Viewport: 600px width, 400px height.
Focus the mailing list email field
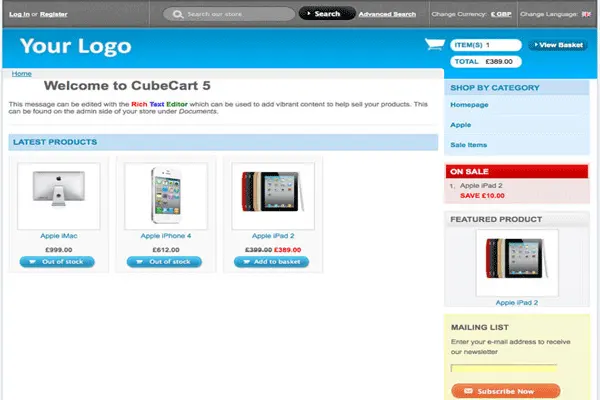[x=504, y=368]
